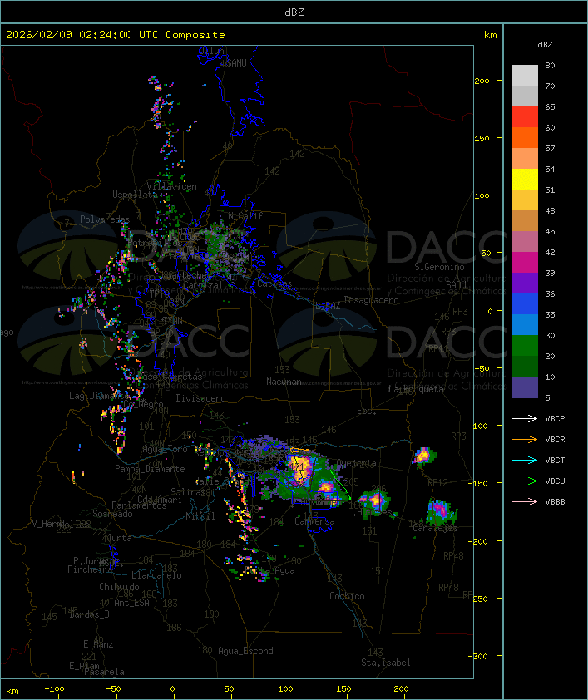Click the Divisadero place label

coord(201,397)
